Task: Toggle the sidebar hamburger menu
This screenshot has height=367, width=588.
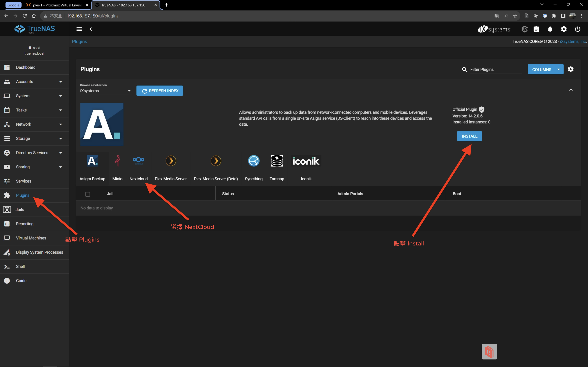Action: click(79, 29)
